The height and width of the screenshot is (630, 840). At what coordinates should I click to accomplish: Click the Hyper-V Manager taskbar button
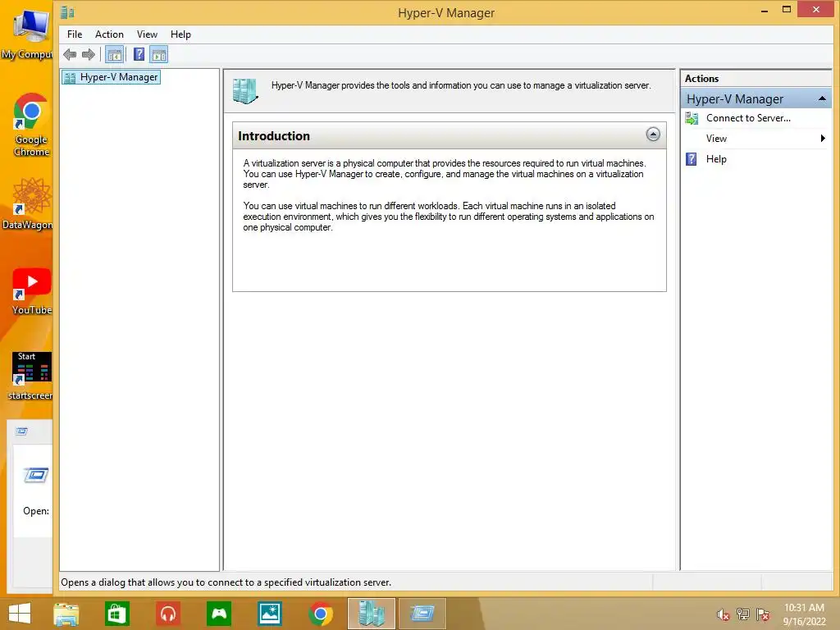pyautogui.click(x=372, y=614)
